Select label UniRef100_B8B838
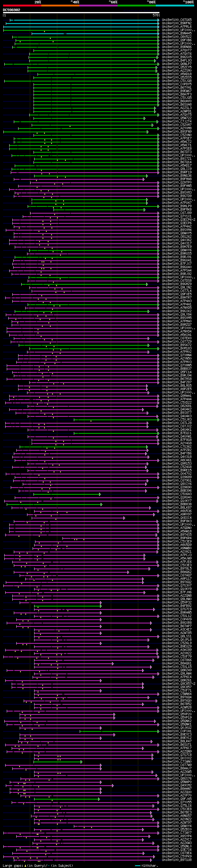This screenshot has width=197, height=868. [x=177, y=504]
